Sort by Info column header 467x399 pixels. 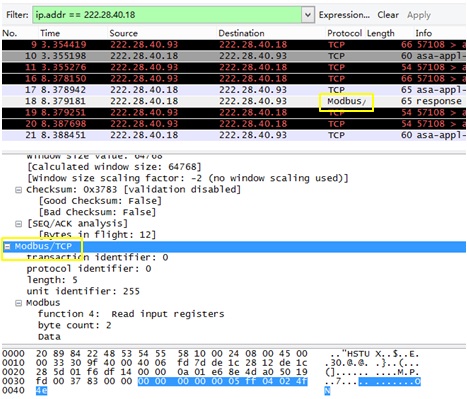(x=424, y=33)
